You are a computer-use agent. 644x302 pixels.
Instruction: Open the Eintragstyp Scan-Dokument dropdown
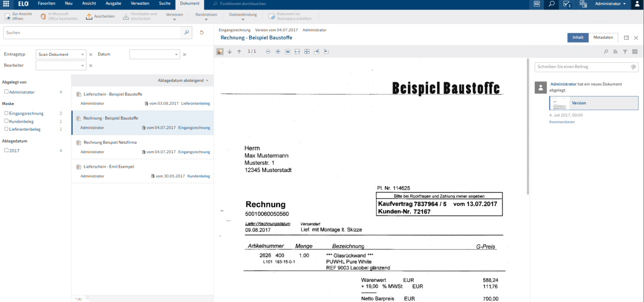point(61,54)
